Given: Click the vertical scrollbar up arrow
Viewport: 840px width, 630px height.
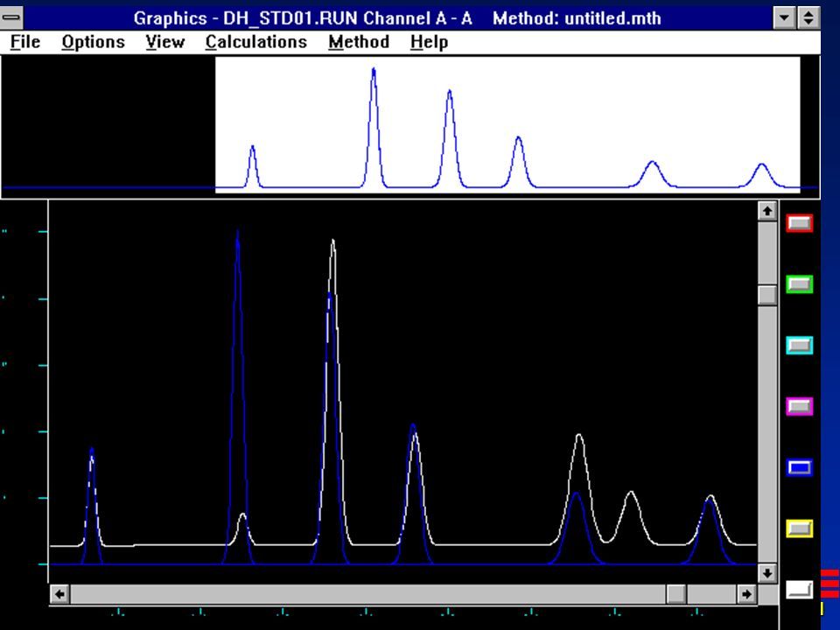Looking at the screenshot, I should 767,211.
